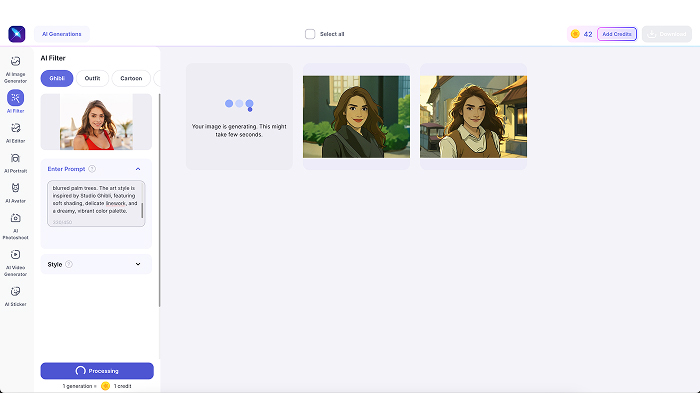Collapse the Enter Prompt section
The height and width of the screenshot is (393, 700).
pos(138,169)
